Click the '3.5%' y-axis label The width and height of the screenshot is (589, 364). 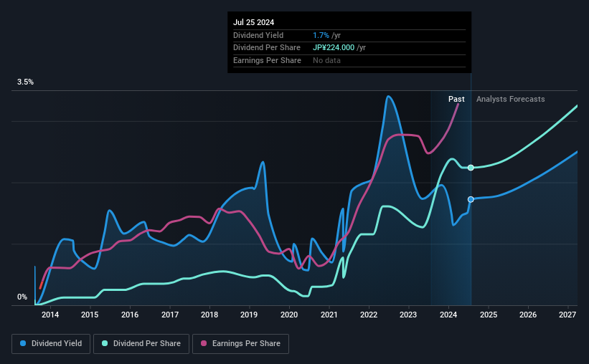tap(25, 82)
